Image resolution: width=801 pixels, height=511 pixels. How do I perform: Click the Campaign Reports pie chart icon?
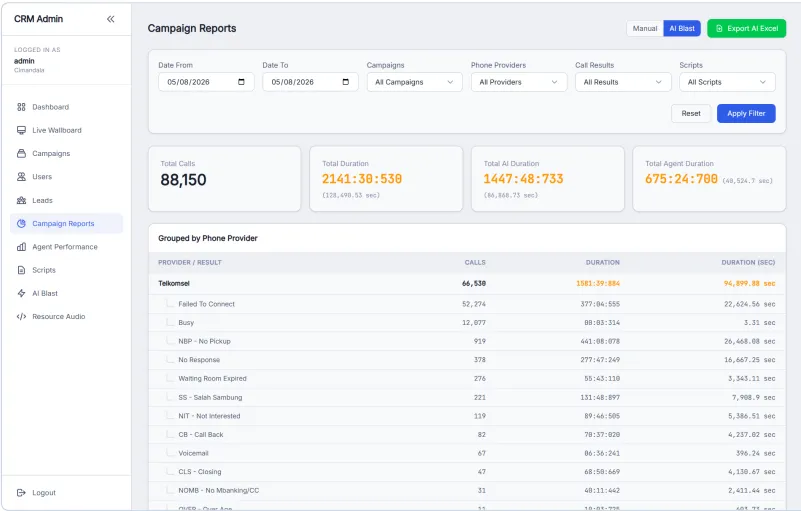tap(21, 223)
